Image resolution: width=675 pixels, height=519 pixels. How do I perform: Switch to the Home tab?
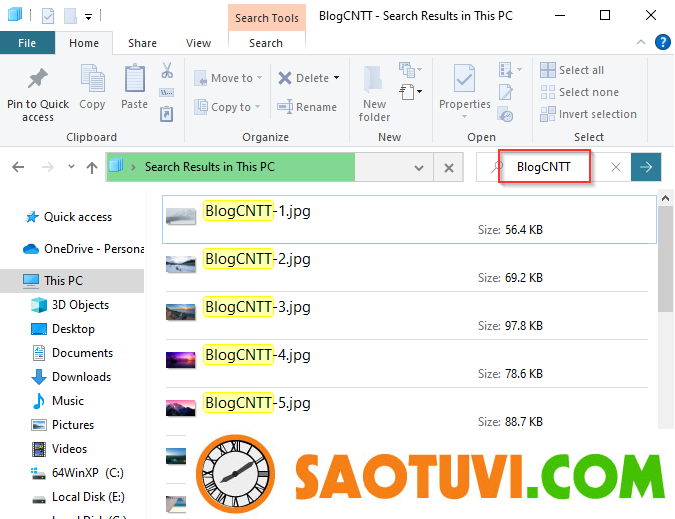(x=84, y=43)
